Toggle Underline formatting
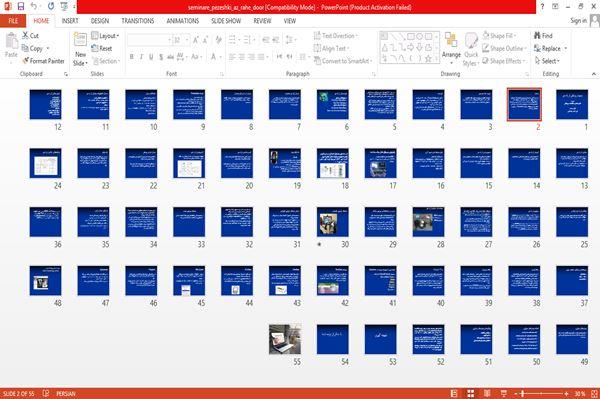600x399 pixels. click(x=151, y=57)
